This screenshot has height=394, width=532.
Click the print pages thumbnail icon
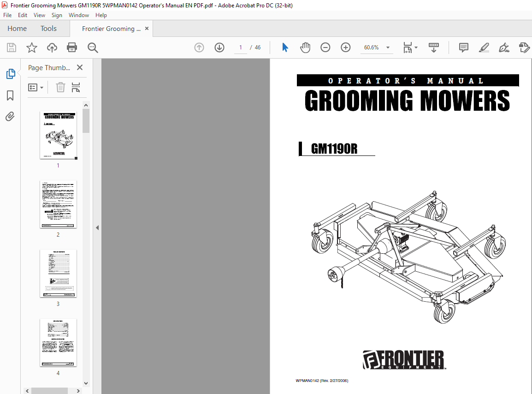click(x=76, y=87)
